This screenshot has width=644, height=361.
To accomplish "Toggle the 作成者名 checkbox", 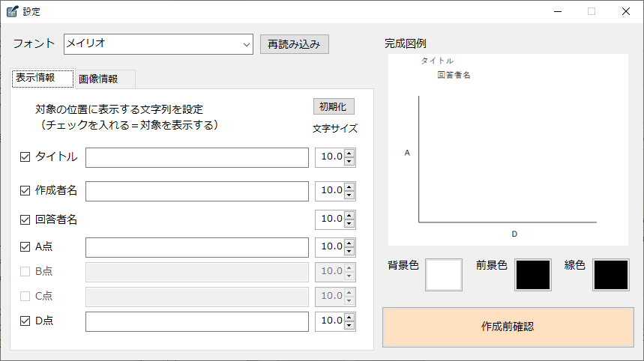I will (25, 191).
